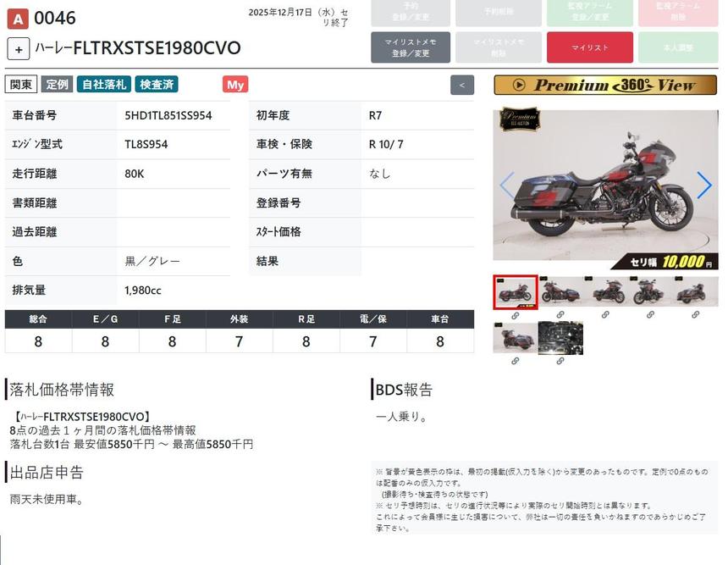
Task: Click the red マイリスト button
Action: pyautogui.click(x=589, y=47)
